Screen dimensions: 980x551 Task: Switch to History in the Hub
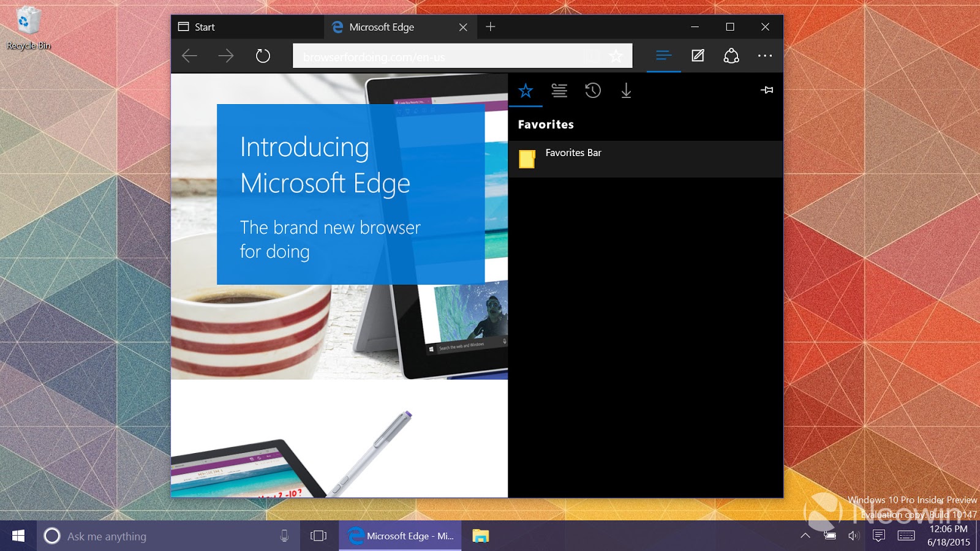[593, 91]
